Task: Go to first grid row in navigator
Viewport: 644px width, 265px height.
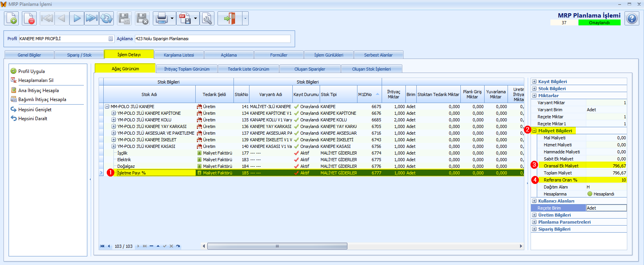Action: point(103,246)
